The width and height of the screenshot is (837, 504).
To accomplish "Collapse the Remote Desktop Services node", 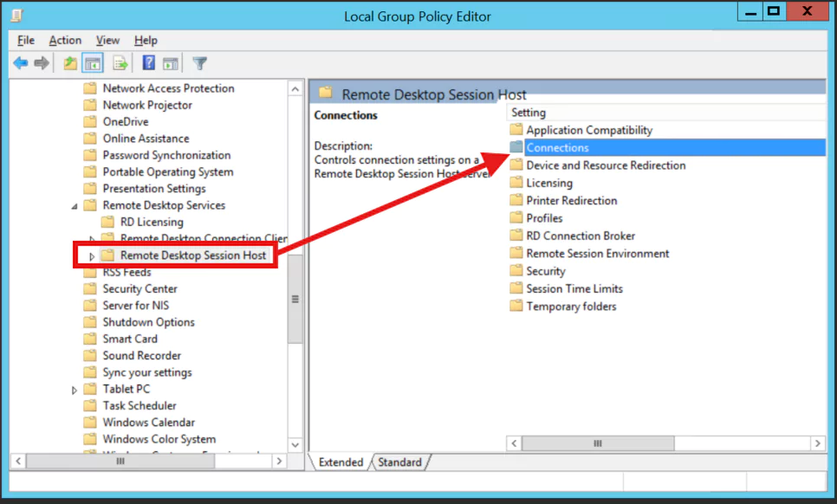I will point(75,206).
